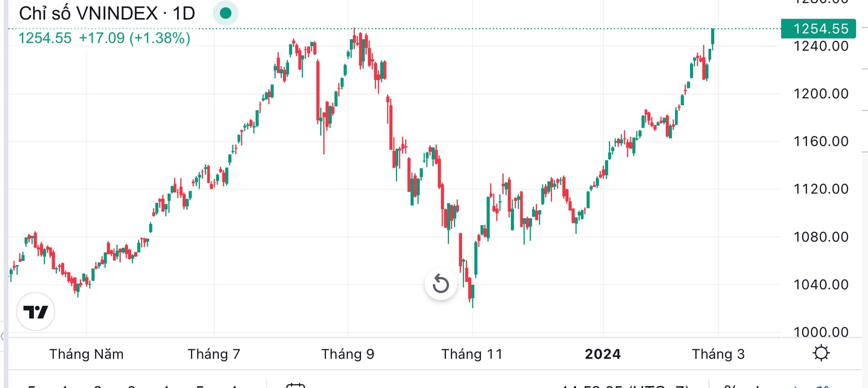This screenshot has width=868, height=388.
Task: Click the Chỉ số VNINDEX · 1D title
Action: 107,14
